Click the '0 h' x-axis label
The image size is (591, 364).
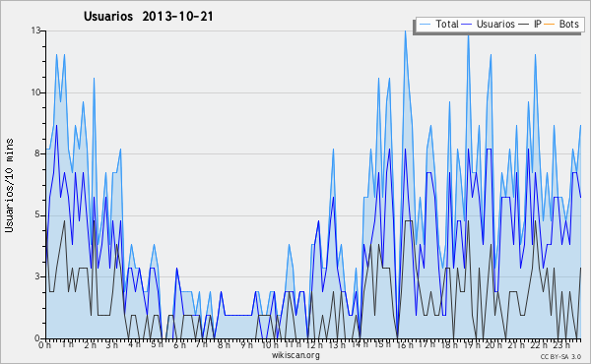45,345
